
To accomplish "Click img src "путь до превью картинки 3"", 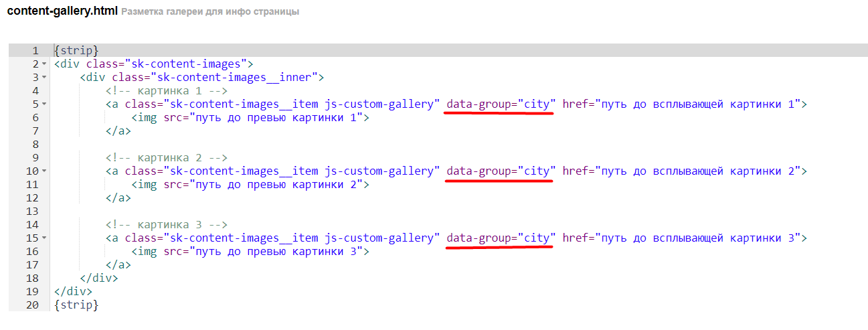I will pos(276,252).
